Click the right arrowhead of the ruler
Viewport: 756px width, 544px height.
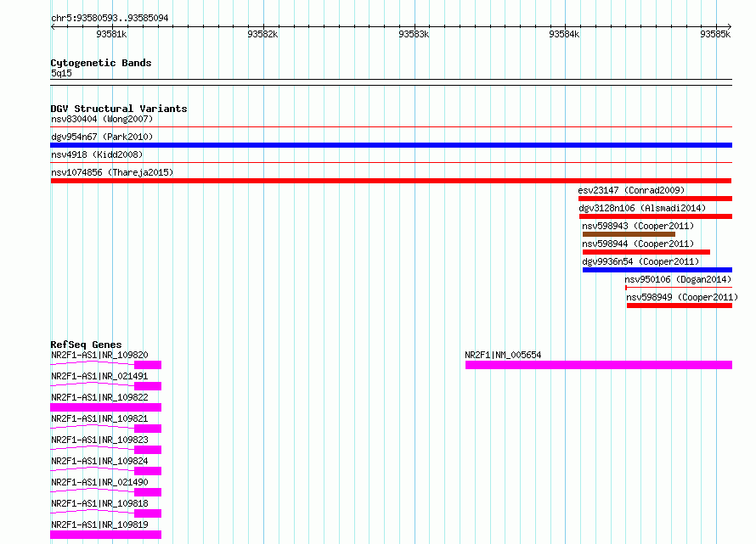[730, 26]
